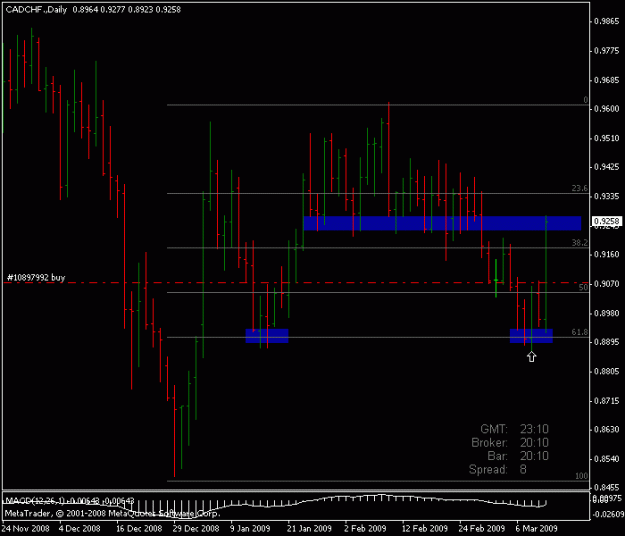Viewport: 625px width, 536px height.
Task: Click the 29 Dec 2008 date label
Action: [196, 528]
